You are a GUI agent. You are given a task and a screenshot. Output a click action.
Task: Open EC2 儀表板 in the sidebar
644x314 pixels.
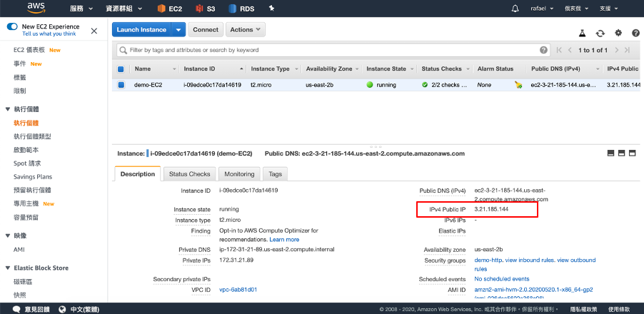[x=29, y=50]
